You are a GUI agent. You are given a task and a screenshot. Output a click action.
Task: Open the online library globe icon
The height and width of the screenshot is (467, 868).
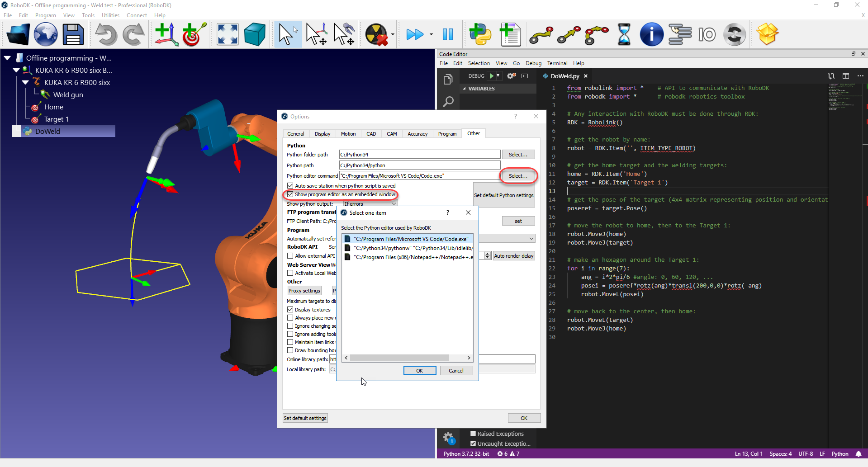point(46,34)
